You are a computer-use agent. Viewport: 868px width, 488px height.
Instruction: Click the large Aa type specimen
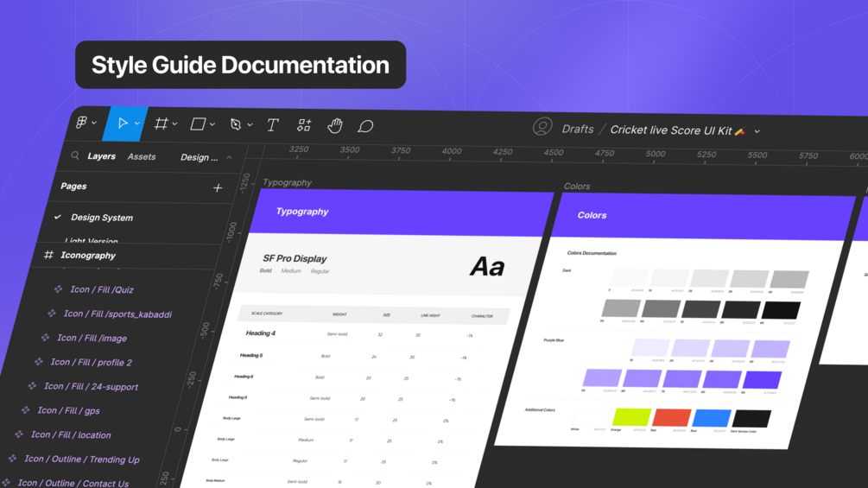(487, 267)
